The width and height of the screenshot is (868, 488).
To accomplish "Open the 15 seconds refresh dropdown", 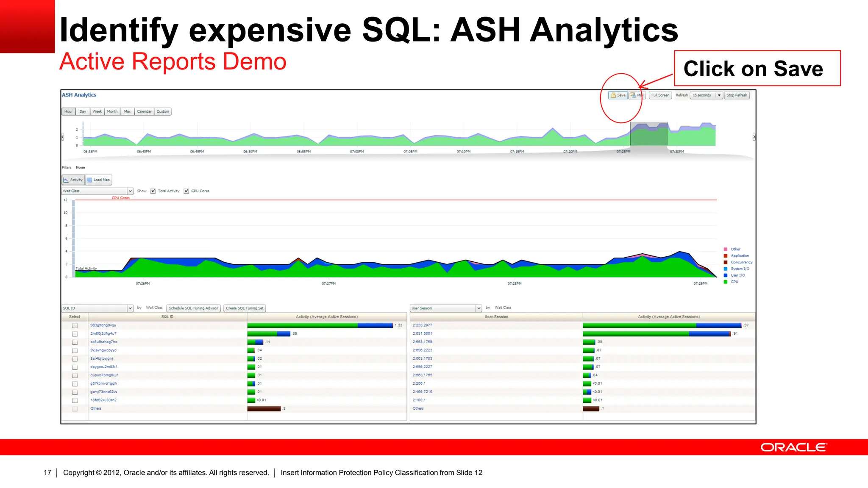I will 719,95.
